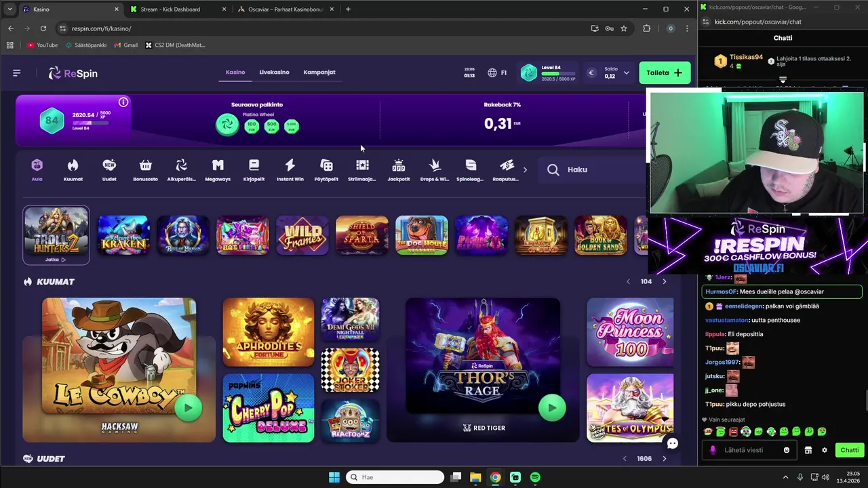The image size is (868, 488).
Task: Select the Raputus scratch category
Action: click(506, 170)
